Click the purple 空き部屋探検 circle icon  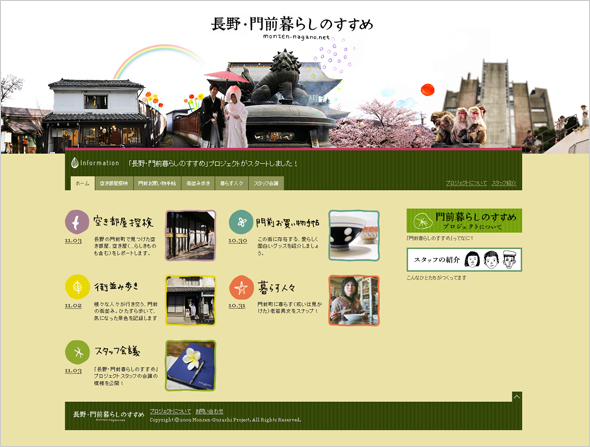77,222
